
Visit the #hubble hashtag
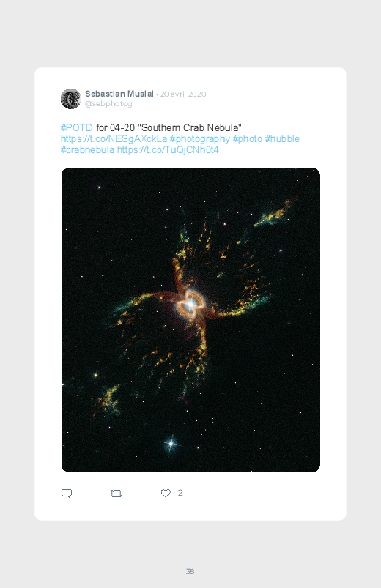(282, 139)
